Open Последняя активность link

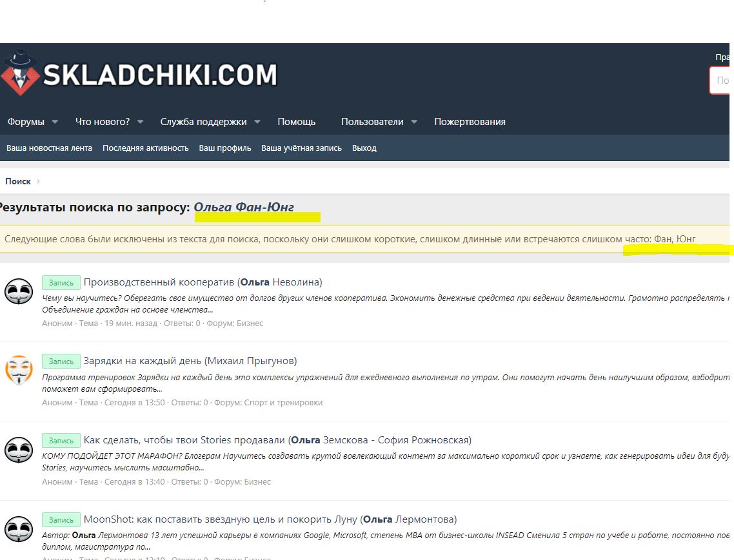tap(146, 148)
